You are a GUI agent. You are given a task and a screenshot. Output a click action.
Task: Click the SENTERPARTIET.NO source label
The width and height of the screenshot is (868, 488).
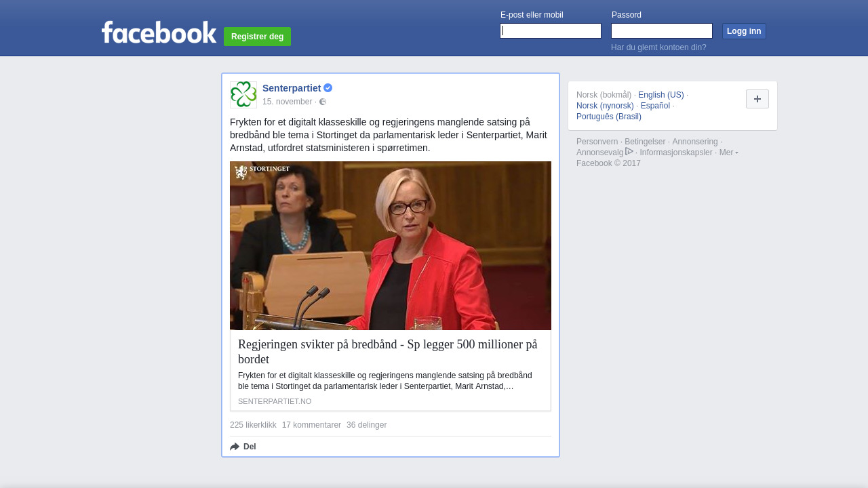(275, 401)
